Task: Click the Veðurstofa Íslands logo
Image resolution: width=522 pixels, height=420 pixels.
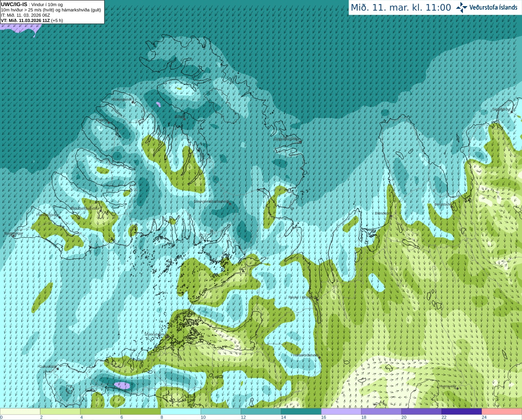Action: 487,7
